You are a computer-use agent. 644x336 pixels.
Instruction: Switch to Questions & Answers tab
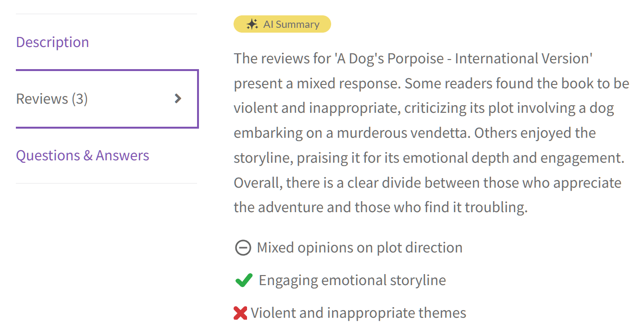[83, 156]
